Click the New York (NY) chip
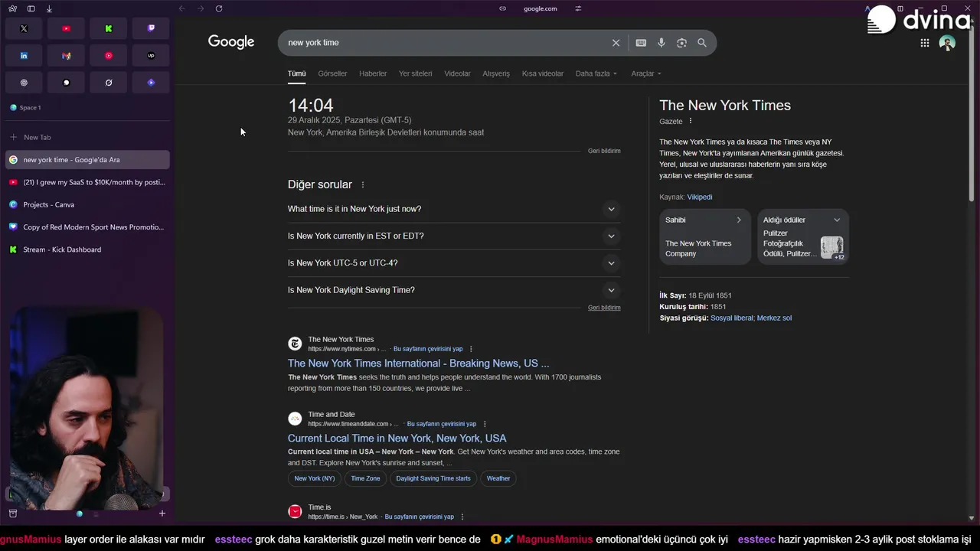 [315, 478]
